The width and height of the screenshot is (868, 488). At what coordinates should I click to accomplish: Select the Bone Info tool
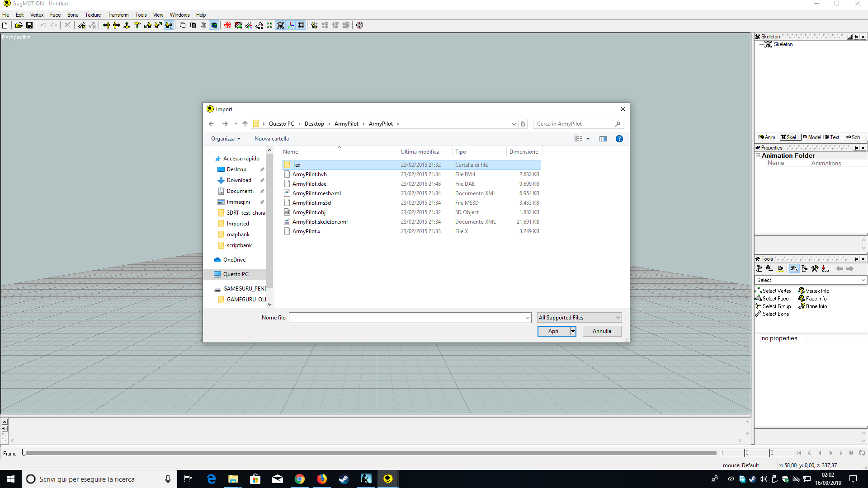coord(816,306)
